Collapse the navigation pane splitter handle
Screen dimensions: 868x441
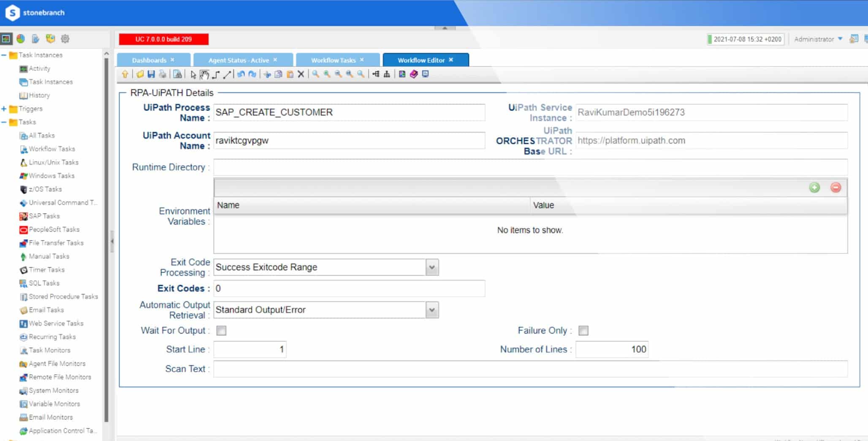pos(112,241)
